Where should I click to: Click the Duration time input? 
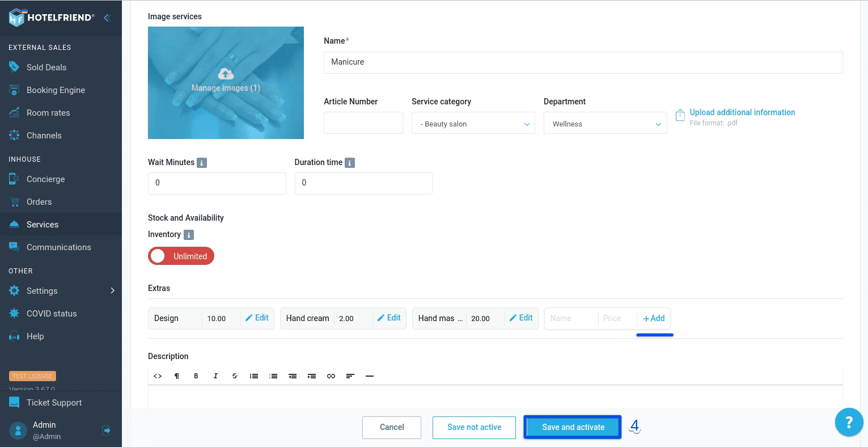pos(363,183)
